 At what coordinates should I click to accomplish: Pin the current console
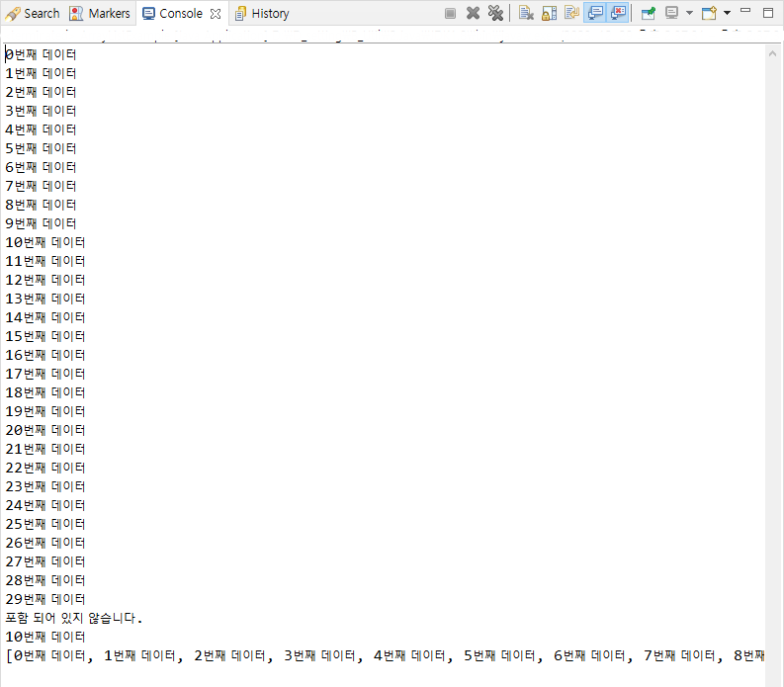click(648, 13)
